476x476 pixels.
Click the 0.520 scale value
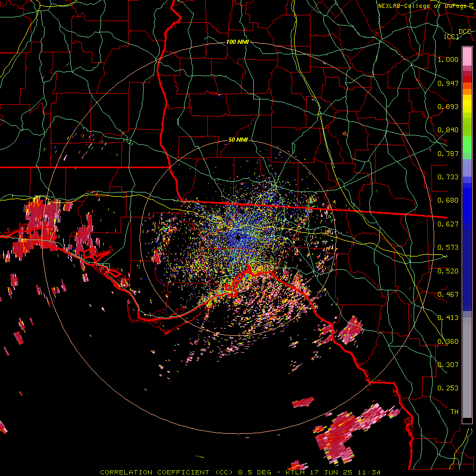tap(448, 271)
